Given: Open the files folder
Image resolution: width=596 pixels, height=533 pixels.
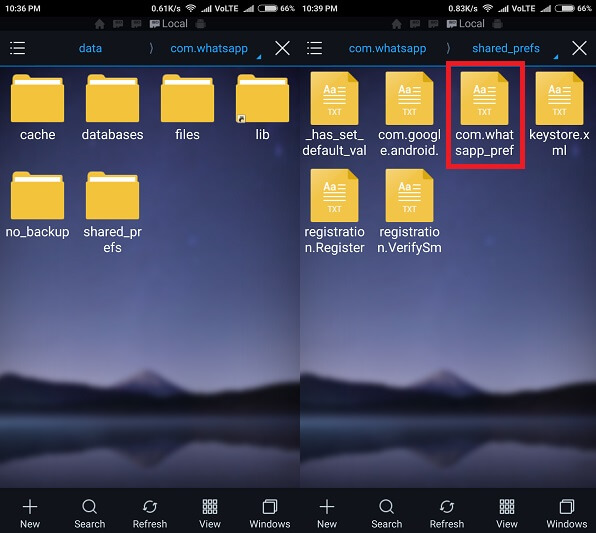Looking at the screenshot, I should (187, 108).
